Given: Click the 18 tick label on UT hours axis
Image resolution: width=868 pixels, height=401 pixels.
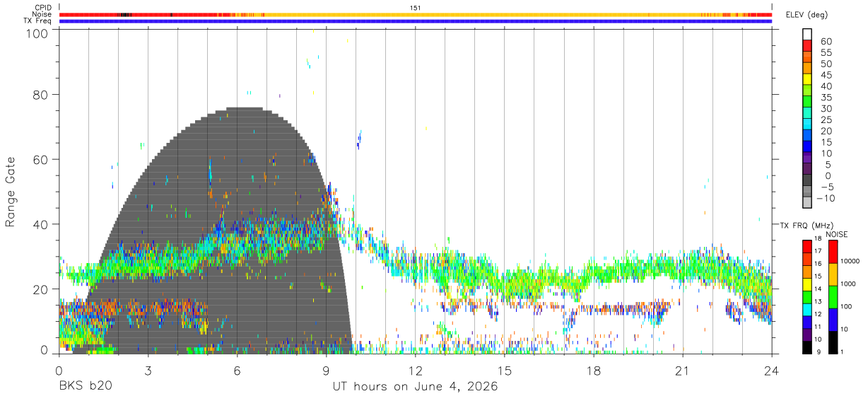Looking at the screenshot, I should pos(593,370).
